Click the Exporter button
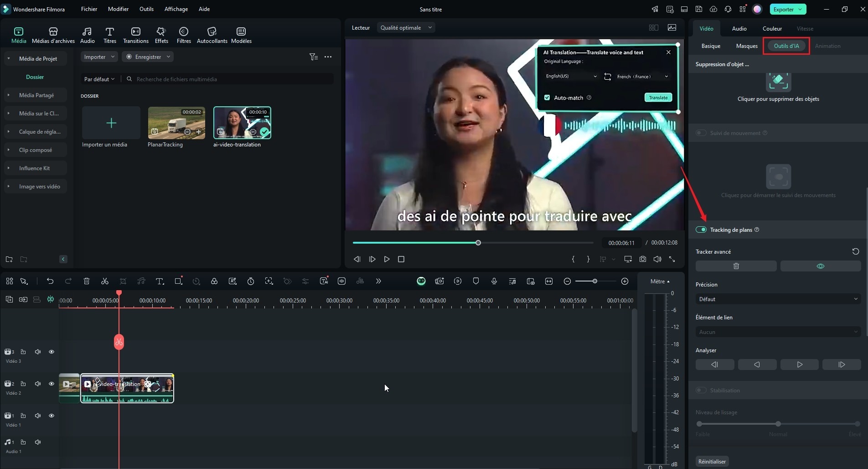Screen dimensions: 868x469 [x=788, y=9]
